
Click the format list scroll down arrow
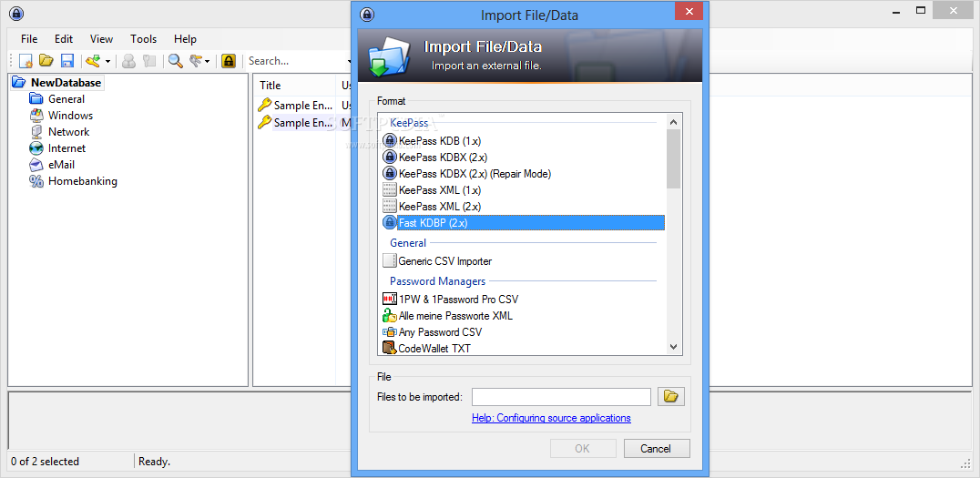[x=673, y=346]
